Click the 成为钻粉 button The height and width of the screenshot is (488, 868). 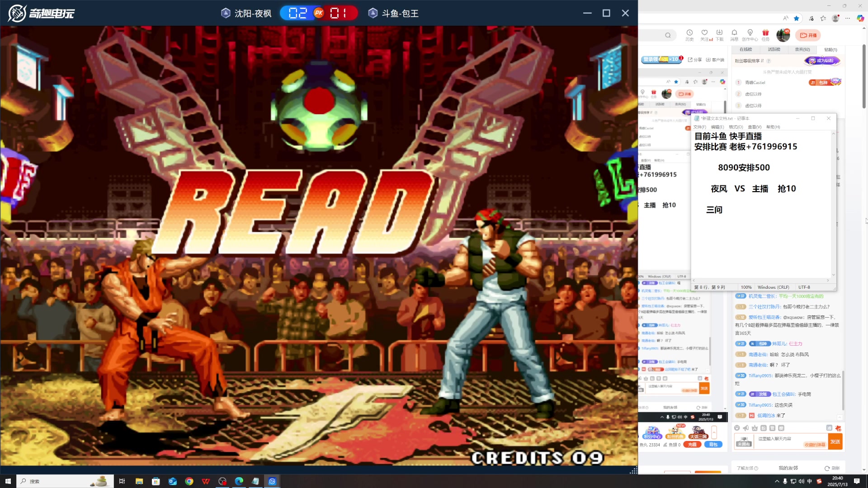coord(822,61)
